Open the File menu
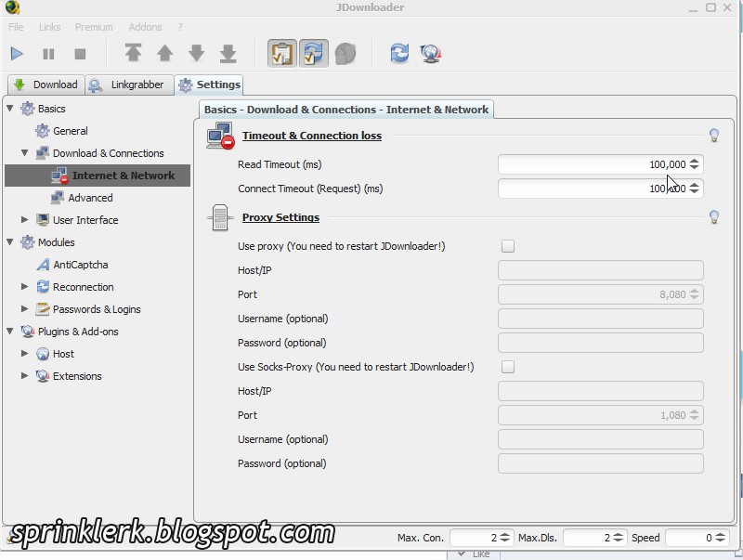Image resolution: width=743 pixels, height=560 pixels. 16,27
